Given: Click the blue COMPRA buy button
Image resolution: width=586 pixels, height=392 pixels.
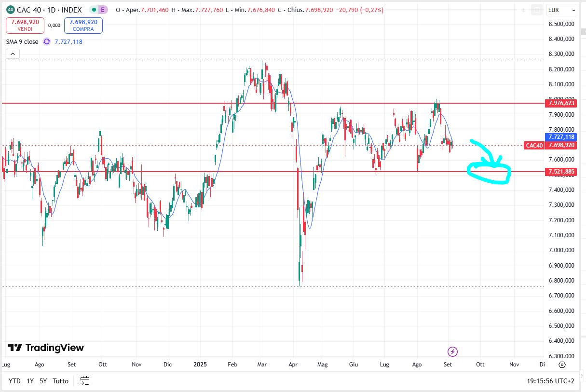Looking at the screenshot, I should click(x=83, y=25).
